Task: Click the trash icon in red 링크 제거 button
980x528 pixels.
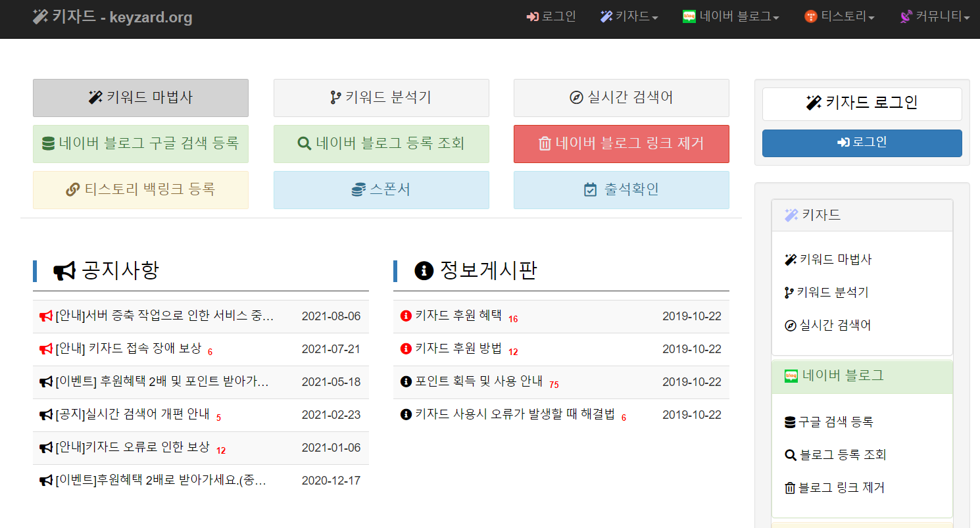Action: click(545, 143)
